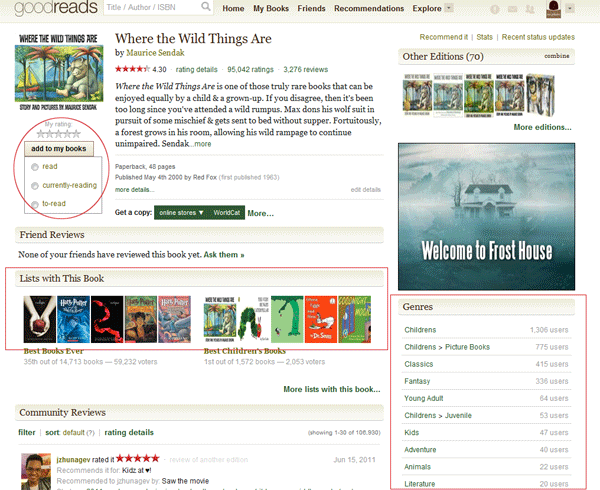Screen dimensions: 600x490
Task: Select the "currently-reading" shelf option
Action: (36, 185)
